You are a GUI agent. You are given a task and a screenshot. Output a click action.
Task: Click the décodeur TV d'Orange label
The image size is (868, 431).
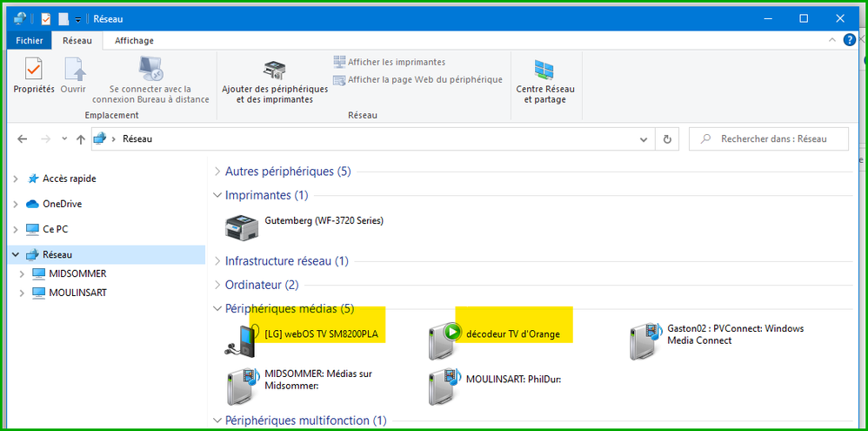pyautogui.click(x=513, y=334)
